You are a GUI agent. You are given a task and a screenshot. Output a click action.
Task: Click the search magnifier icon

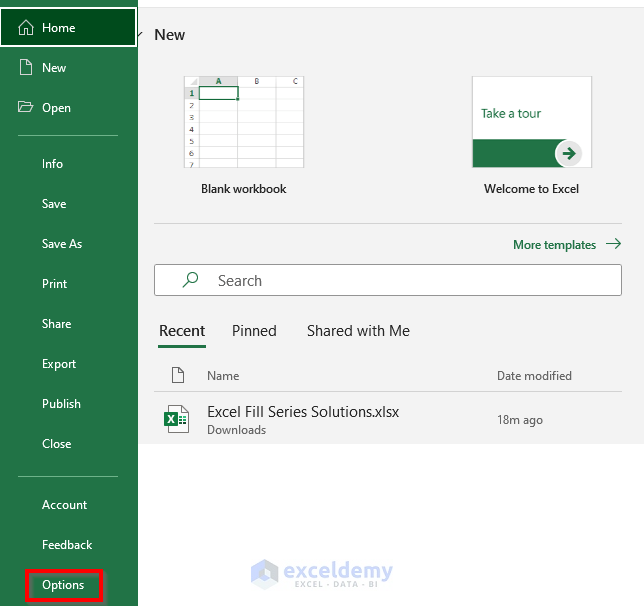190,280
